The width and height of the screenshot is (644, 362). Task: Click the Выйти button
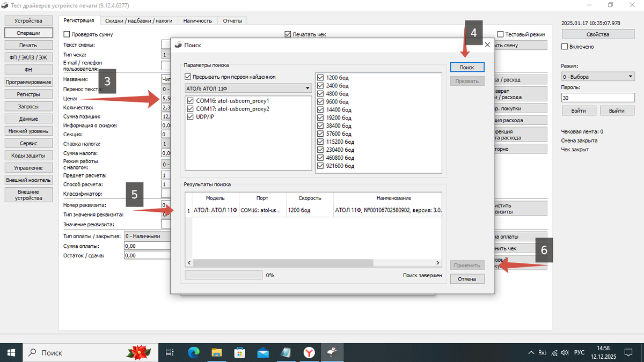pyautogui.click(x=617, y=110)
